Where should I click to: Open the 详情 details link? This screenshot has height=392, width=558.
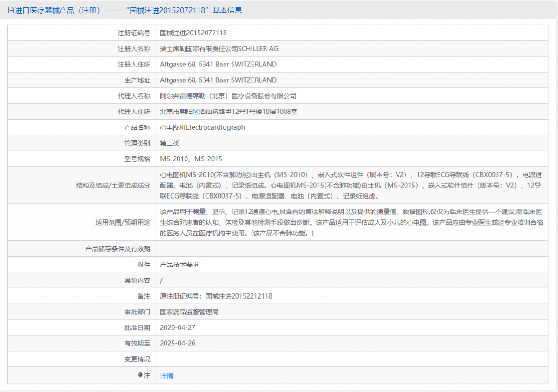[166, 376]
